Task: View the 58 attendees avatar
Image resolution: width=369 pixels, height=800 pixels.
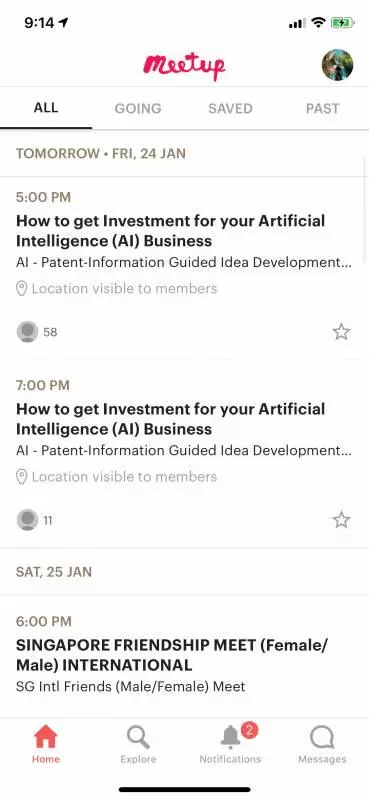Action: click(27, 332)
